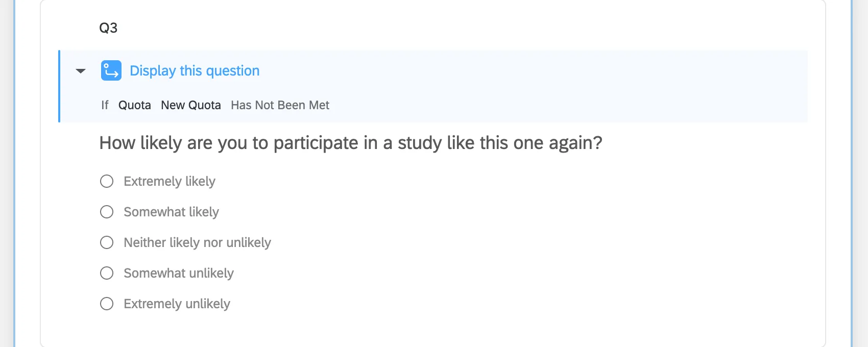Pick the "Neither likely nor unlikely" radio button
This screenshot has height=347, width=868.
coord(107,242)
